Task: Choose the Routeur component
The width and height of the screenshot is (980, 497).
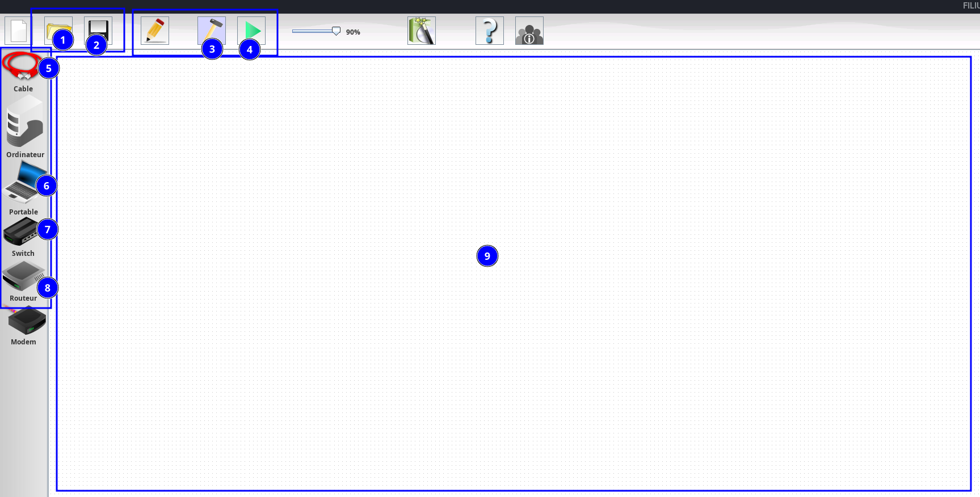Action: click(23, 281)
